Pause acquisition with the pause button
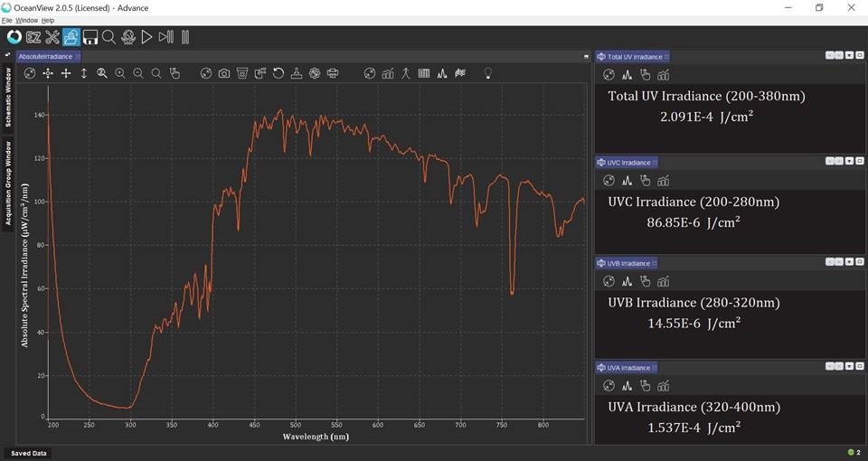The image size is (868, 461). (x=185, y=37)
